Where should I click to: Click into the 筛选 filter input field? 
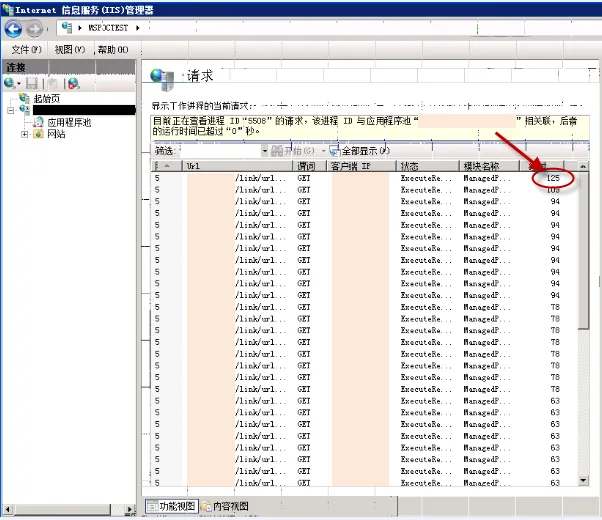click(220, 151)
